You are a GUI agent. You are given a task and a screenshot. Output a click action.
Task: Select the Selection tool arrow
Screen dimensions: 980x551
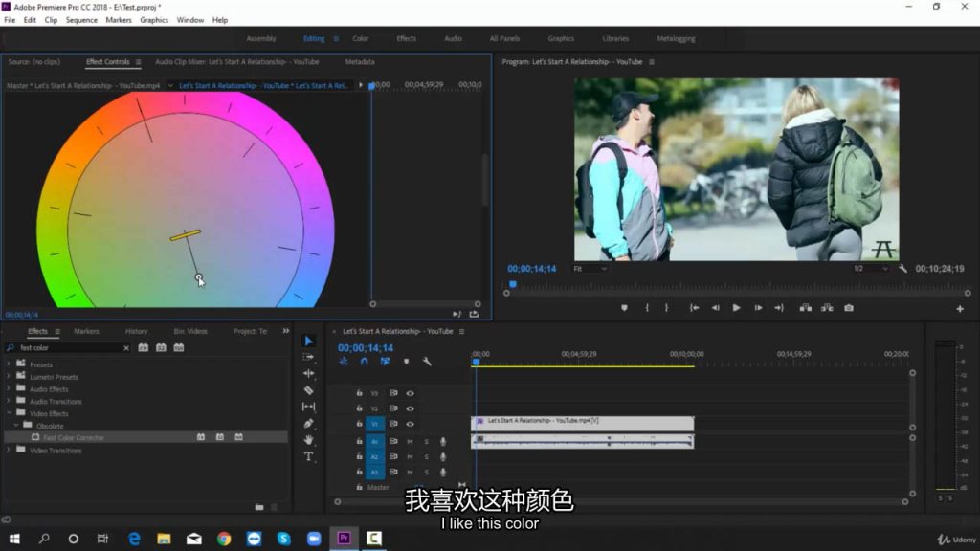[309, 341]
